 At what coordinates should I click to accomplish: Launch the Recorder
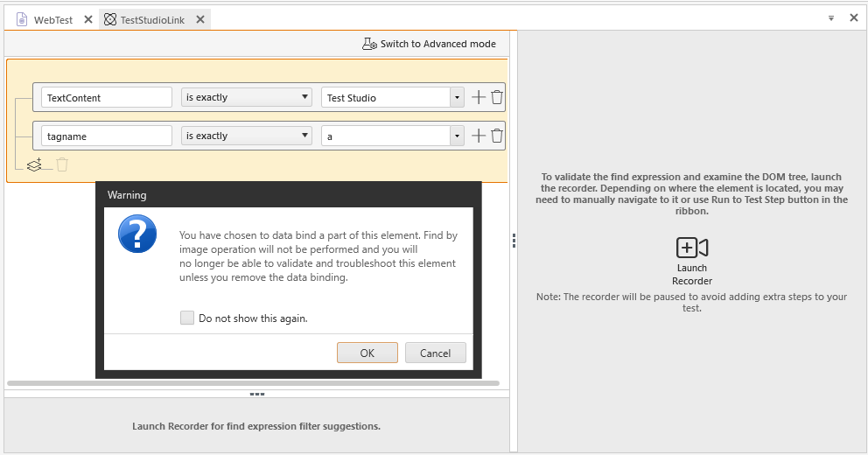point(692,262)
